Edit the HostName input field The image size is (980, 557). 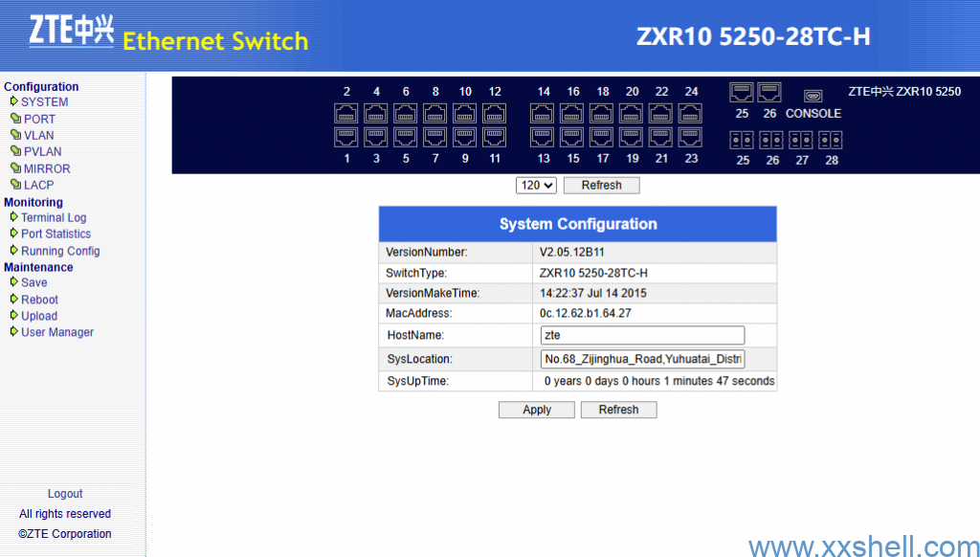642,335
